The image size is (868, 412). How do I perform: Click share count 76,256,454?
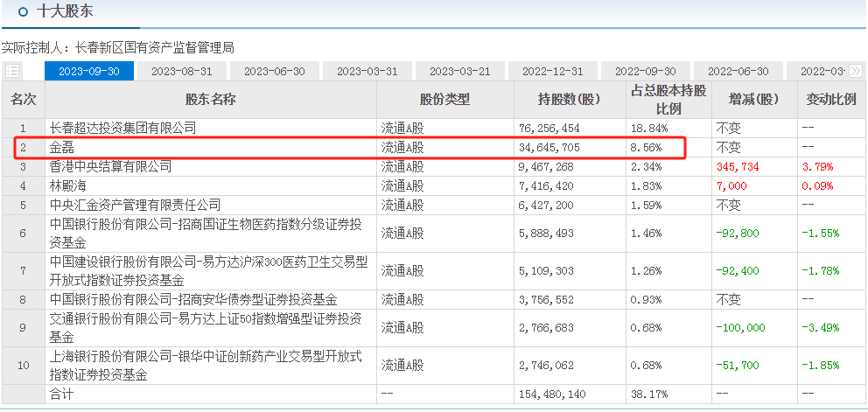[x=549, y=129]
